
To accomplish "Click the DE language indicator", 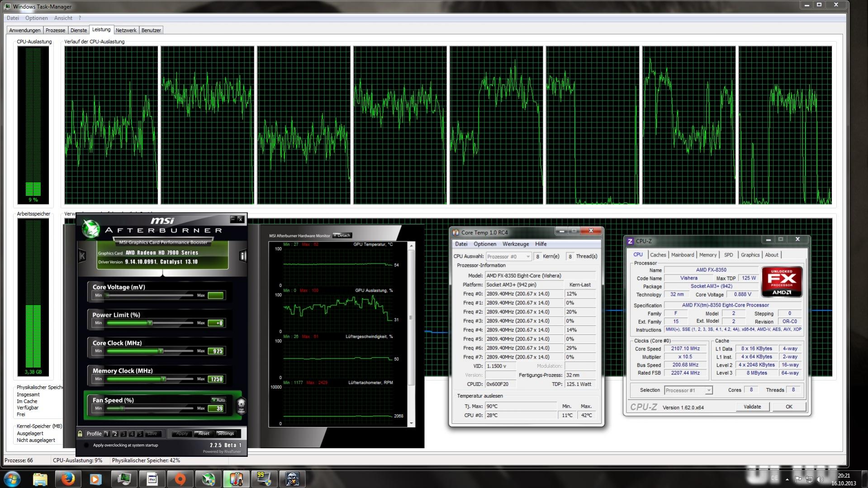I will (774, 479).
